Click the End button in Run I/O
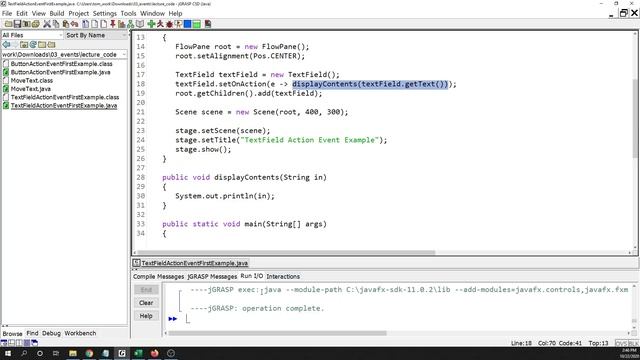The height and width of the screenshot is (360, 640). [146, 290]
